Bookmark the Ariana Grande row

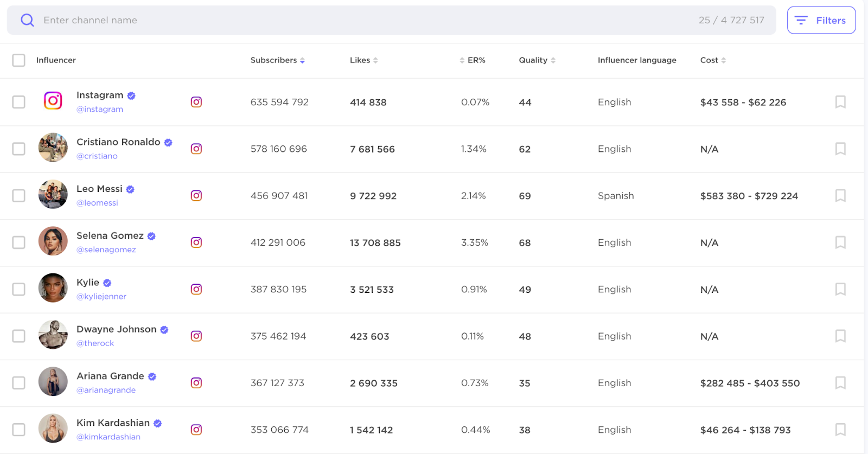[840, 383]
